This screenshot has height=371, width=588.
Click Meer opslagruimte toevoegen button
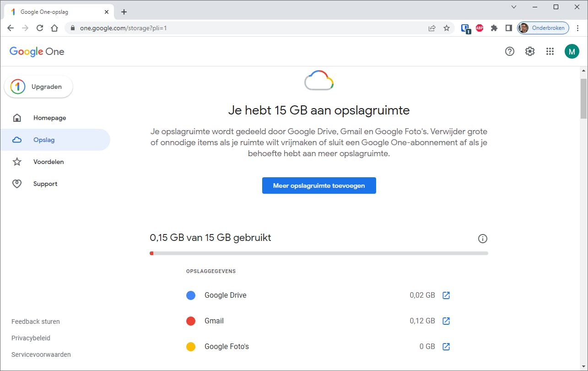319,185
